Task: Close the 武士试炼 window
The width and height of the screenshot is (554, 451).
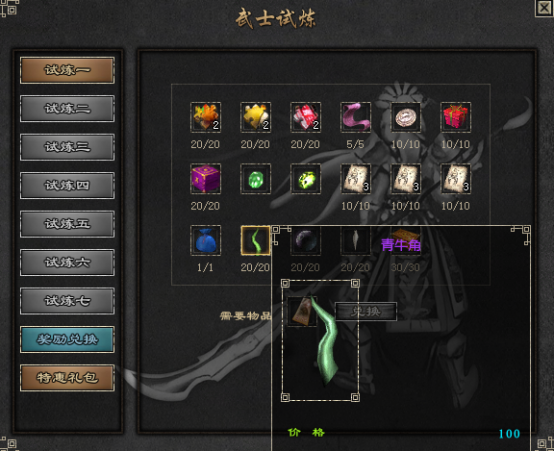Action: (x=544, y=8)
